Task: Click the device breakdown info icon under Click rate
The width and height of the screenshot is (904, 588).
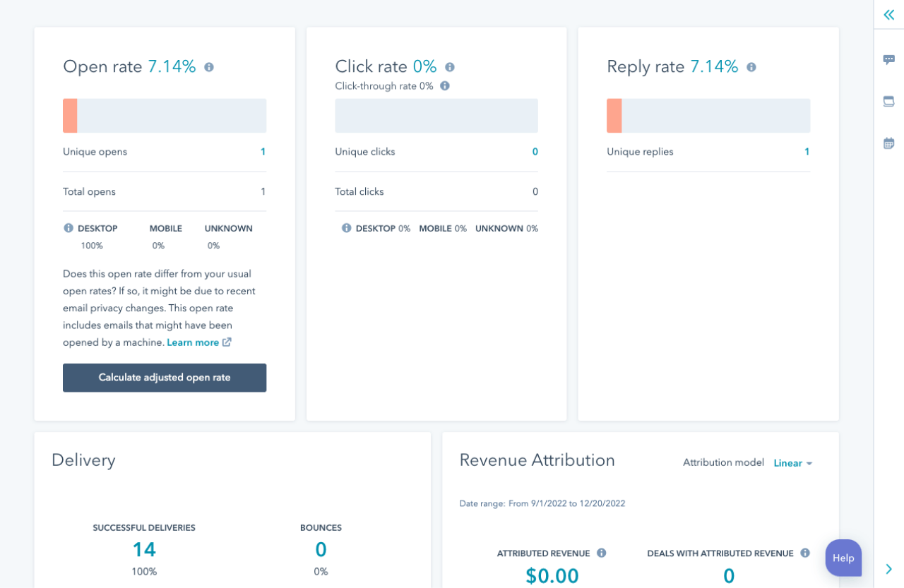Action: pos(345,228)
